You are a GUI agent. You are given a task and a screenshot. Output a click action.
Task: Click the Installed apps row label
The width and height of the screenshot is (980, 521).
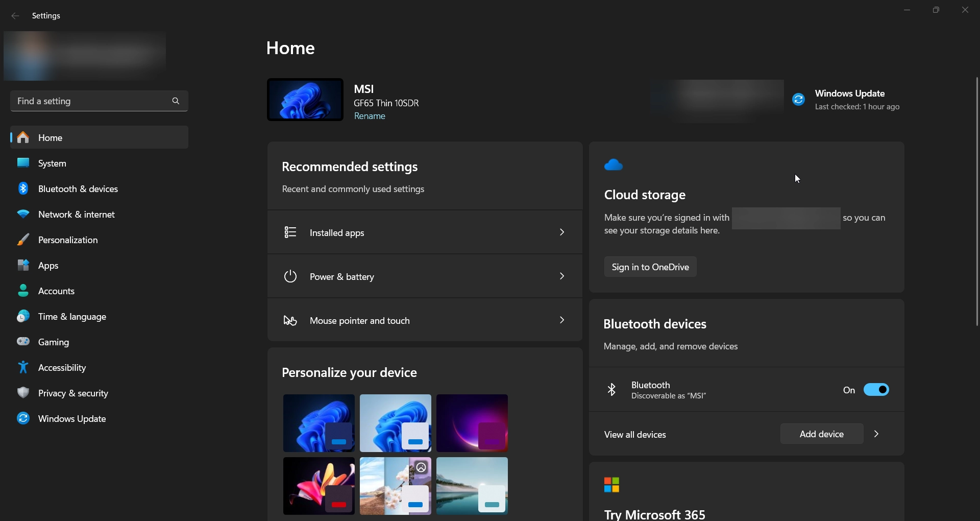[337, 233]
